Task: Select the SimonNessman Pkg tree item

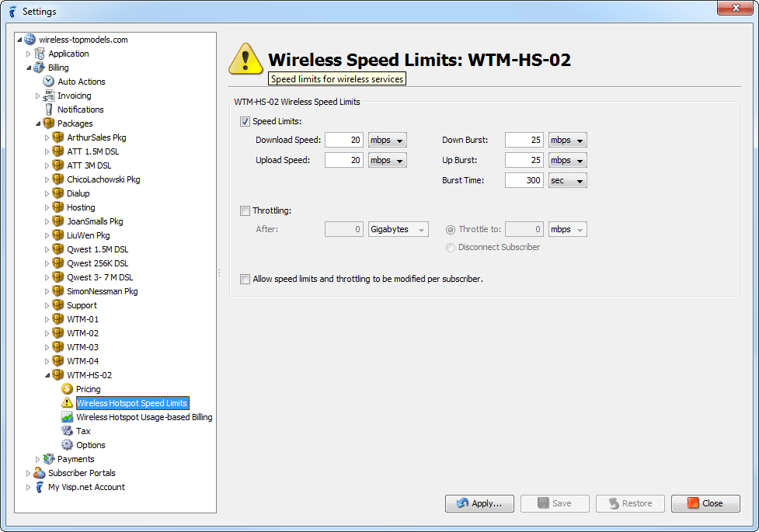Action: [102, 291]
